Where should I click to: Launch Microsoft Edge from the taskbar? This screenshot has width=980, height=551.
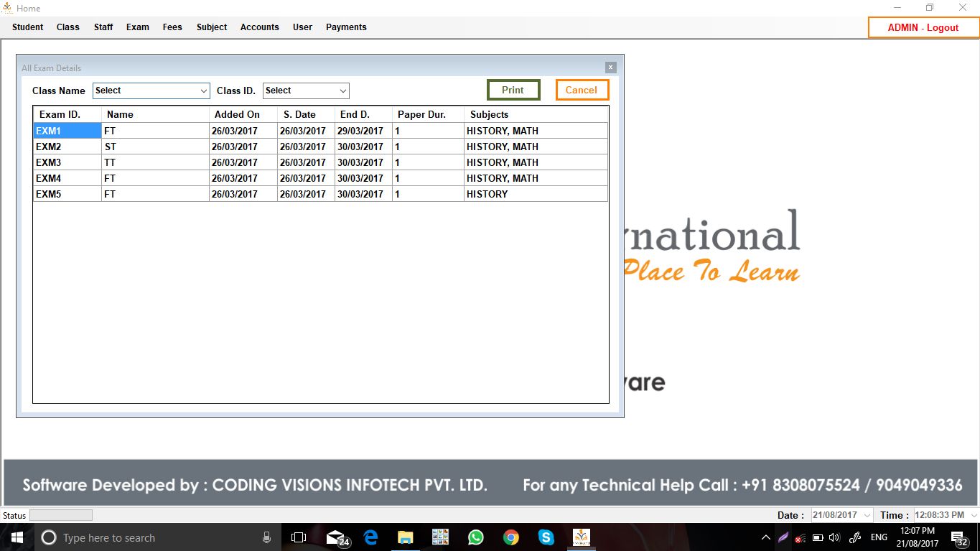pyautogui.click(x=370, y=537)
